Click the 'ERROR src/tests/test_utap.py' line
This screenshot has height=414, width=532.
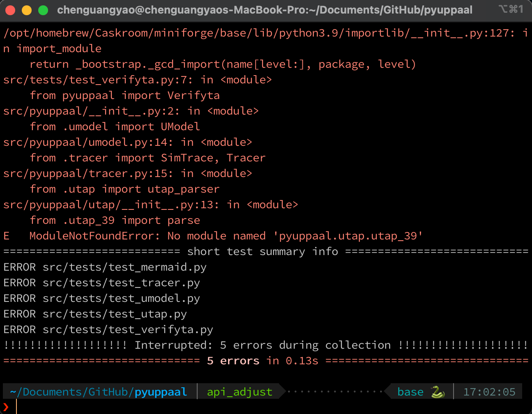click(95, 314)
